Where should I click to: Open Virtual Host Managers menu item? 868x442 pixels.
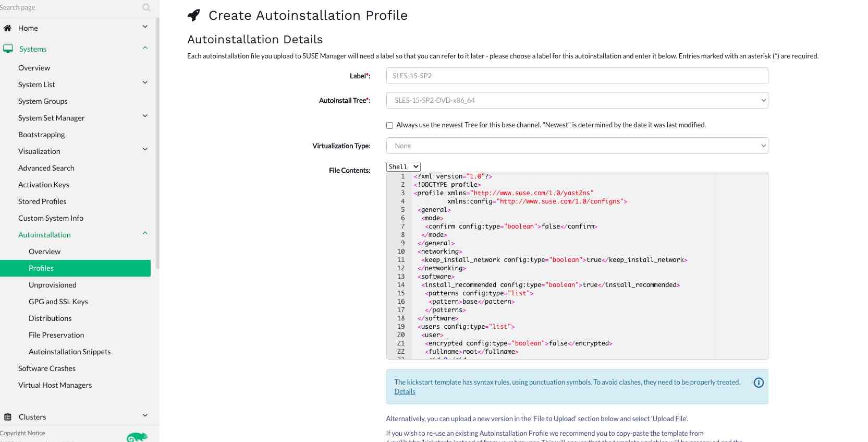55,385
